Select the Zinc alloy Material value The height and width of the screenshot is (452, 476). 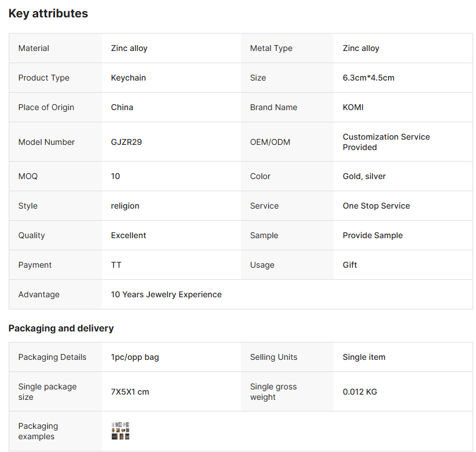pos(129,49)
